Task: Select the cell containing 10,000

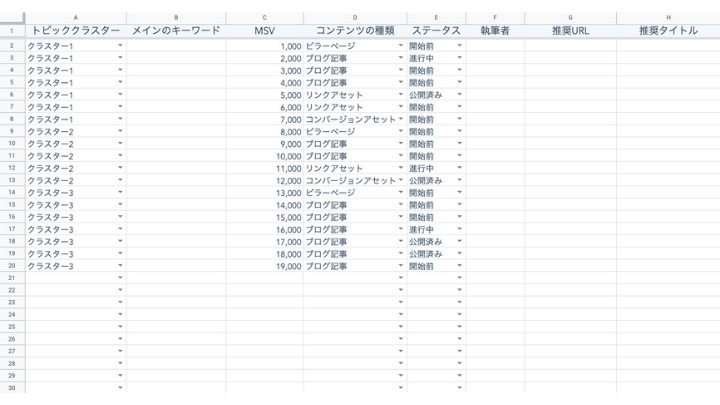Action: tap(264, 157)
